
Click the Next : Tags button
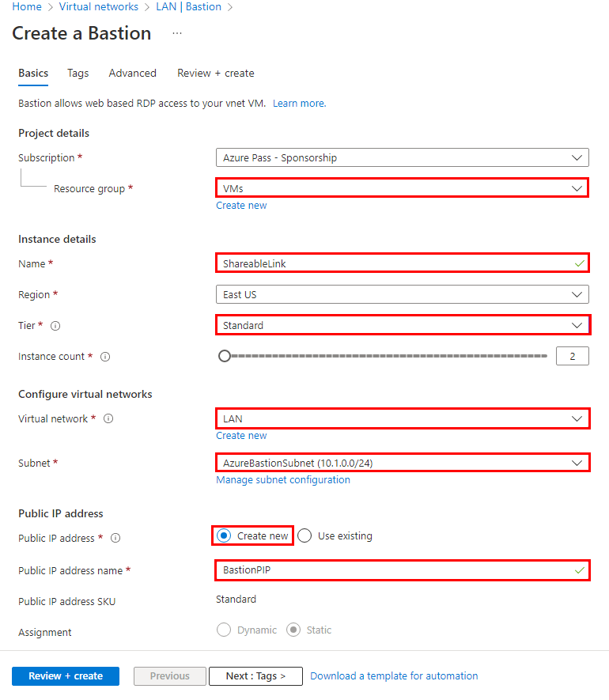(x=255, y=676)
